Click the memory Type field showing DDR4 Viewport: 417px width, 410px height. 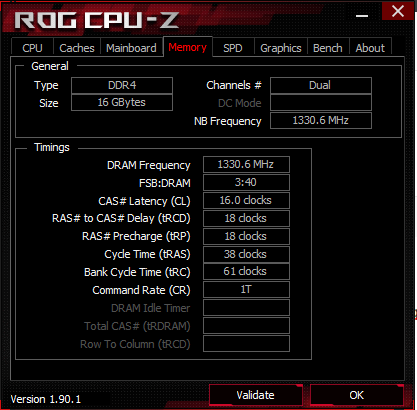tap(122, 85)
